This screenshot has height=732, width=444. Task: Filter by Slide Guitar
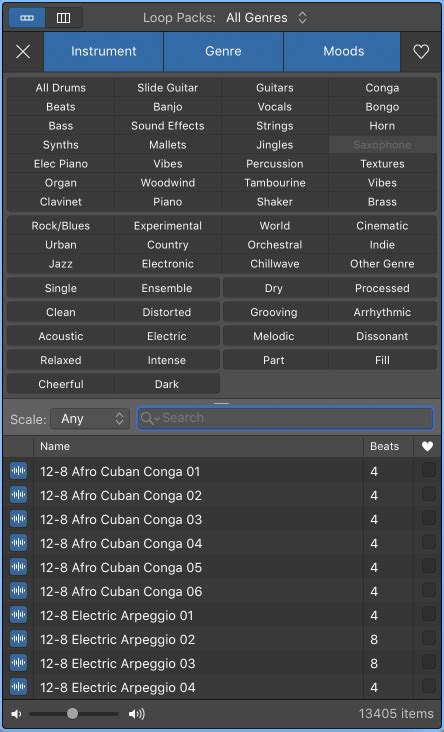(x=168, y=88)
